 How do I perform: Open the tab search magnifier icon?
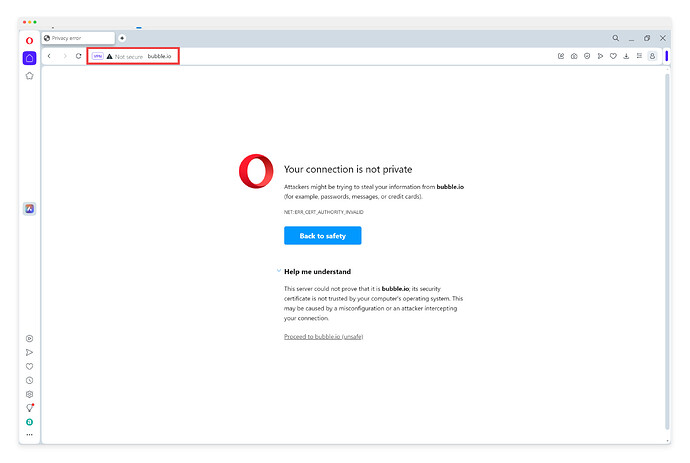pos(616,38)
